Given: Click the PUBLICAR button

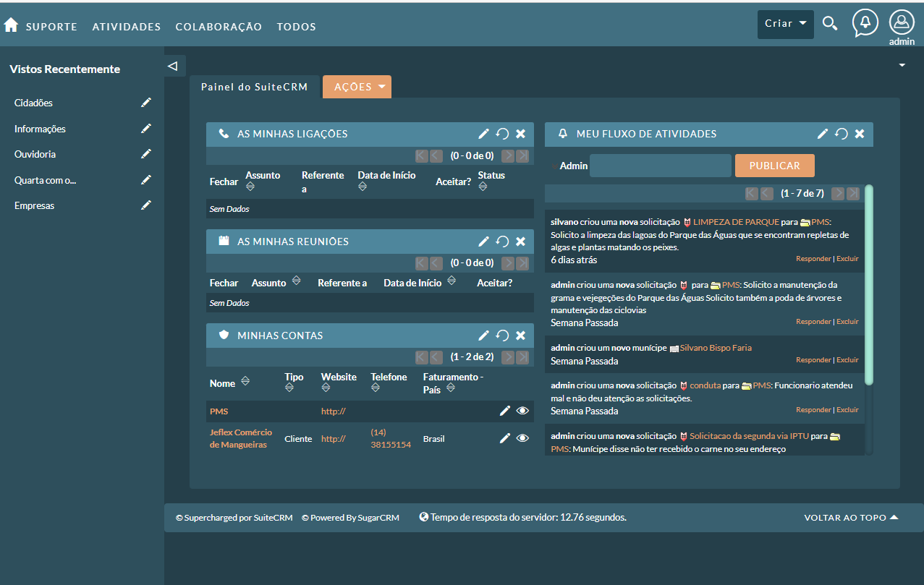Looking at the screenshot, I should (774, 166).
